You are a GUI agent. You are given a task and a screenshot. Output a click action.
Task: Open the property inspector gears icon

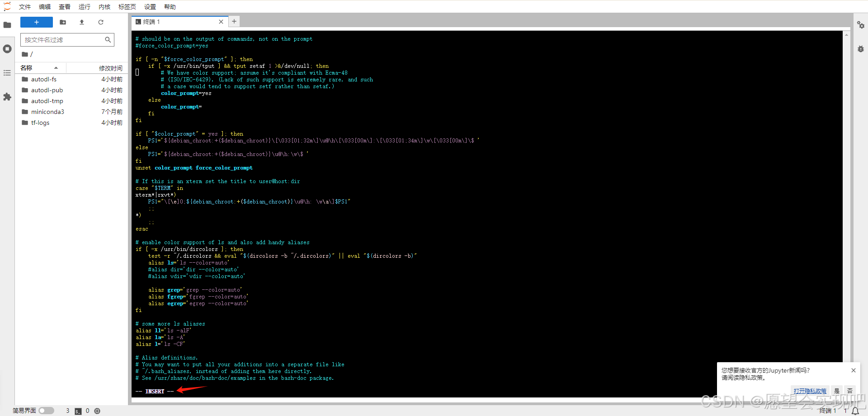pos(861,25)
